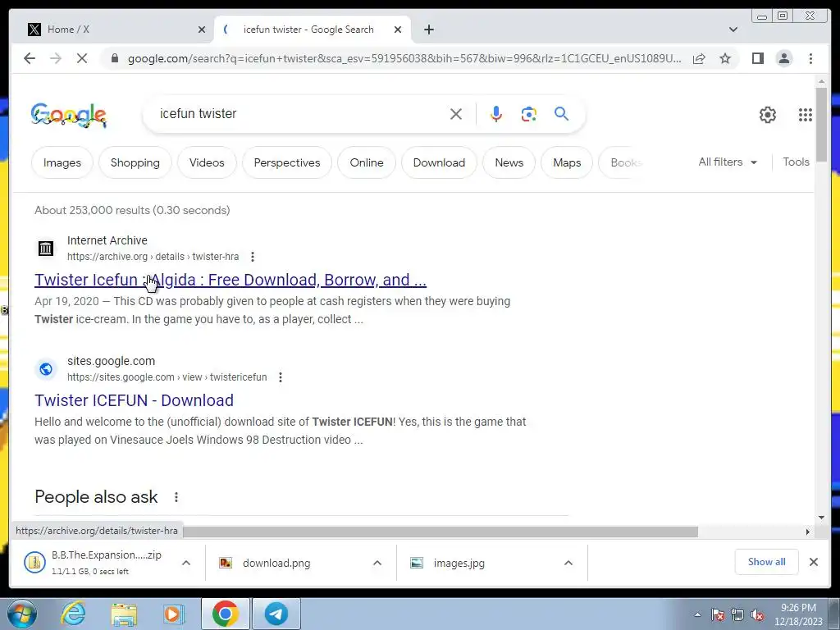
Task: Close the downloads bar
Action: pos(813,561)
